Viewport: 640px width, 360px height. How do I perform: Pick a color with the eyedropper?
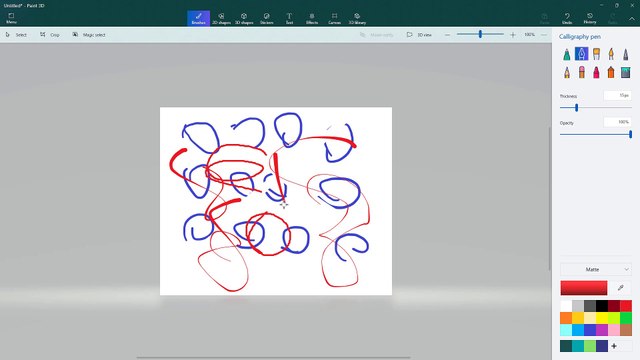click(x=620, y=288)
